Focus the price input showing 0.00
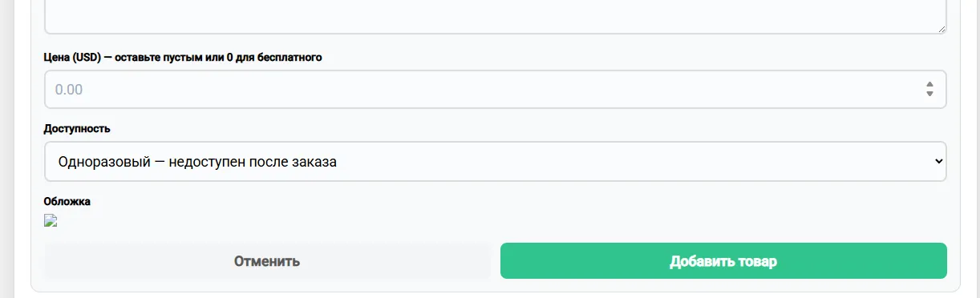Image resolution: width=980 pixels, height=298 pixels. (x=496, y=89)
